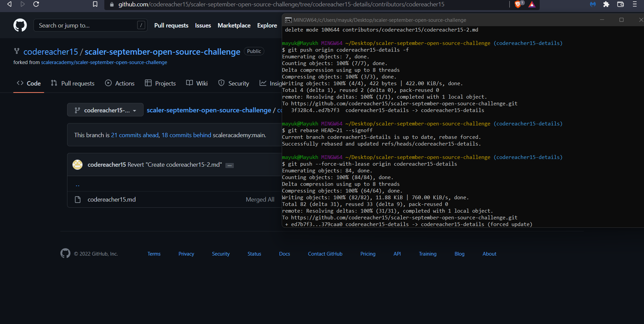Click the file icon beside codereacher15.md
This screenshot has width=644, height=324.
click(x=77, y=200)
